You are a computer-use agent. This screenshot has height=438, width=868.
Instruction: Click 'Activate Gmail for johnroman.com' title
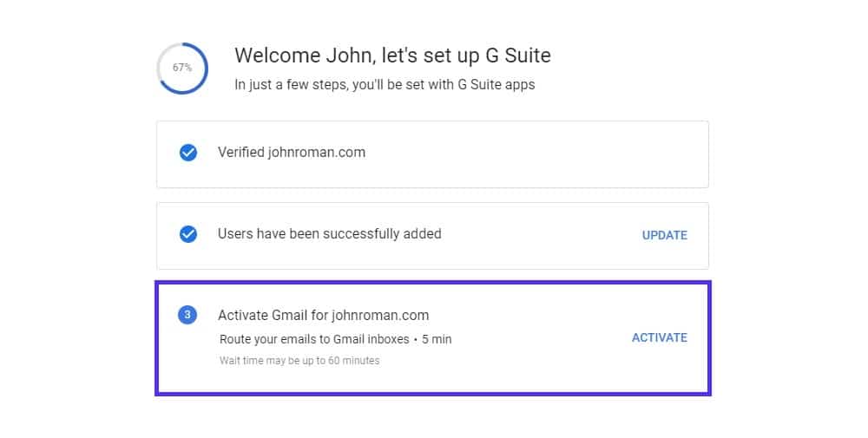click(323, 315)
